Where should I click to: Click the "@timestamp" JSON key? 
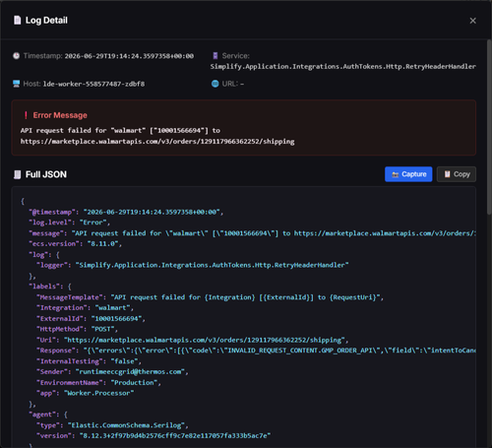pyautogui.click(x=52, y=212)
